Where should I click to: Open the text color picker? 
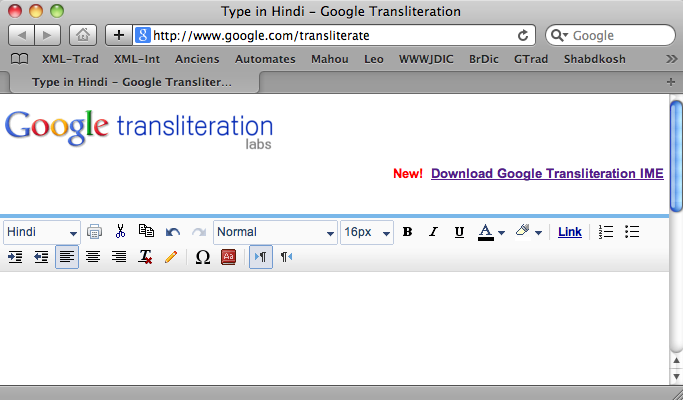point(490,232)
